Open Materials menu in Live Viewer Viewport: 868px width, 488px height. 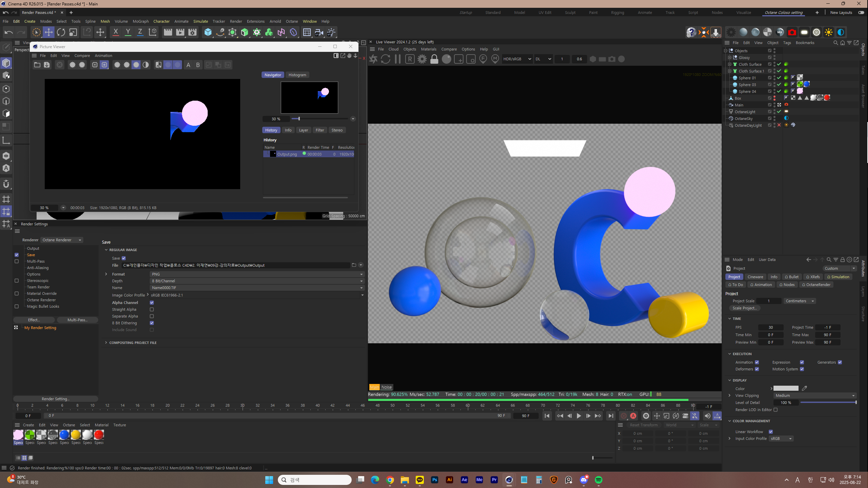[x=429, y=49]
